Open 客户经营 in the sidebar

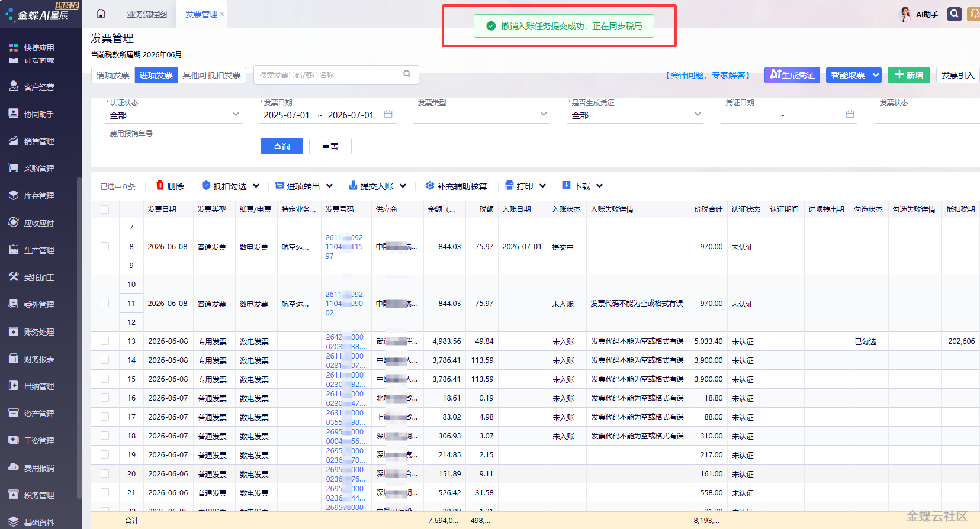pyautogui.click(x=39, y=87)
